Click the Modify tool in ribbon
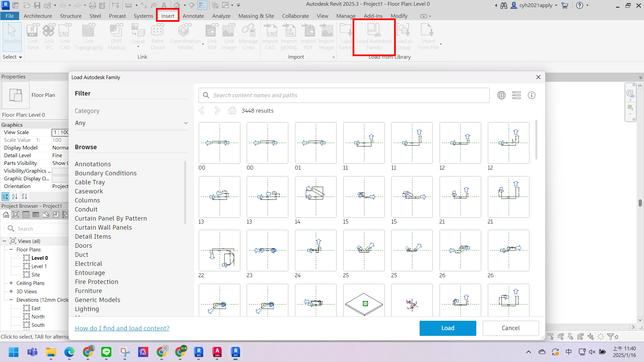The height and width of the screenshot is (362, 644). pos(12,36)
